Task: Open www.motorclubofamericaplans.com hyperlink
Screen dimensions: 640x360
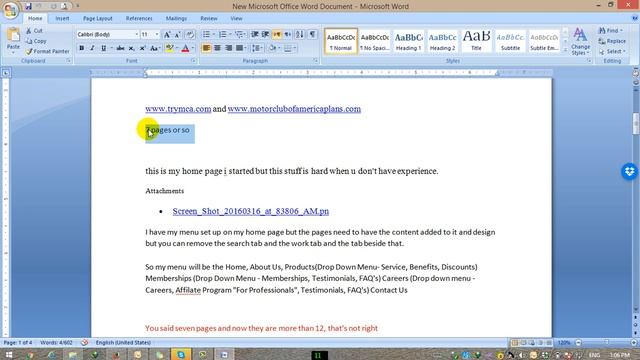Action: coord(294,109)
